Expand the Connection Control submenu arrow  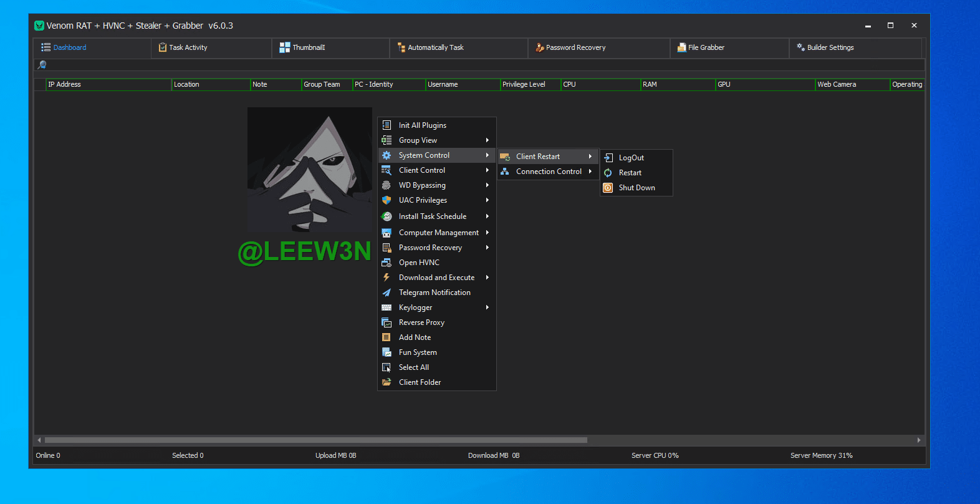tap(590, 172)
